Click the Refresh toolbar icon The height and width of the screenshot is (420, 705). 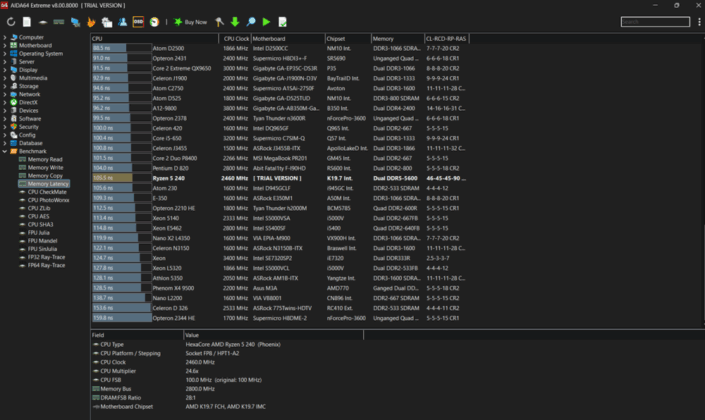[x=11, y=22]
